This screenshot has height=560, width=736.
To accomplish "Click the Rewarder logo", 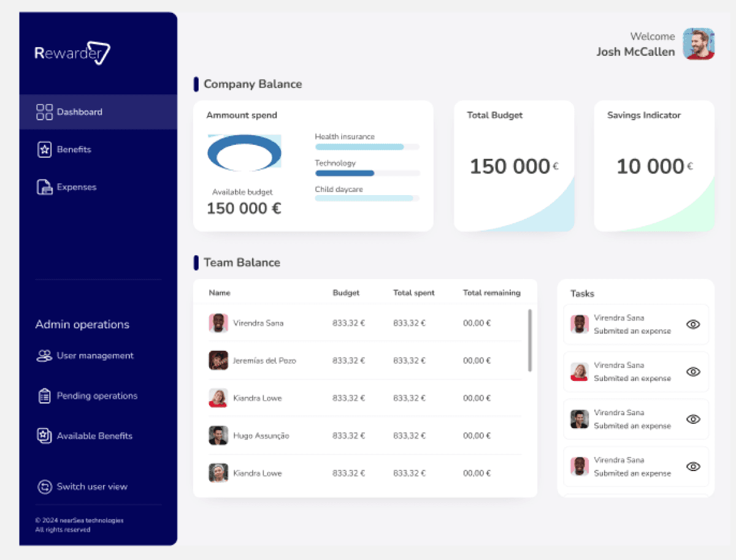I will pos(72,53).
